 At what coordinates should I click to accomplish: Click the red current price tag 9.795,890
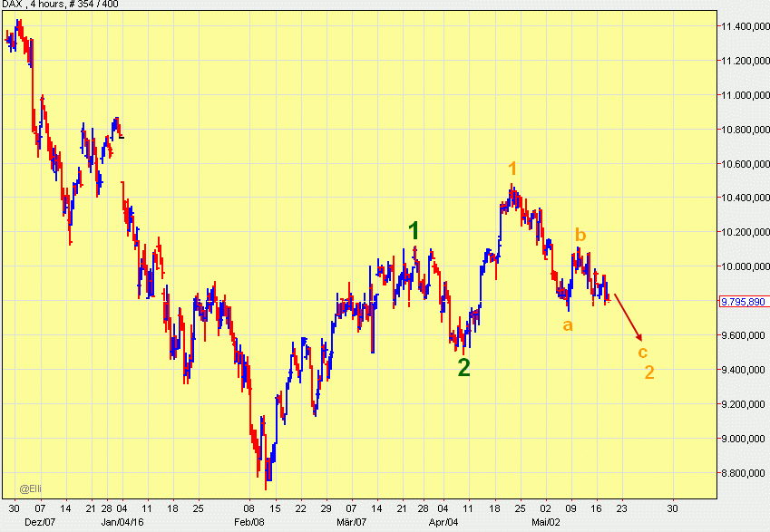pos(744,301)
